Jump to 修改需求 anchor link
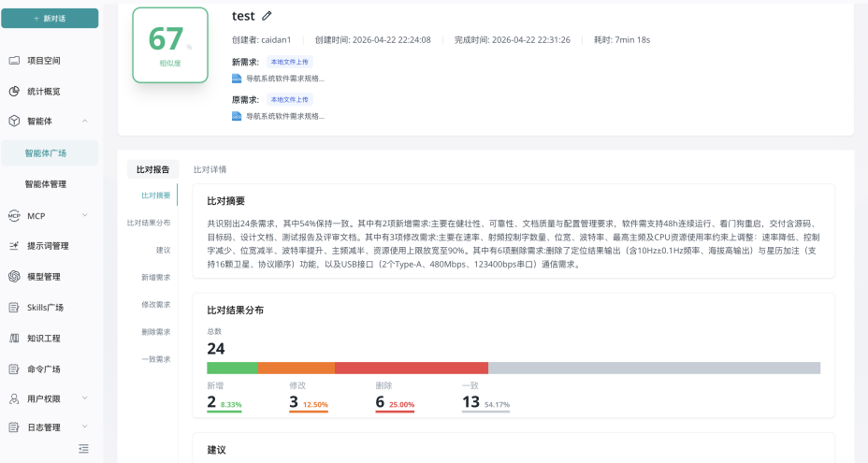Viewport: 868px width, 463px height. (155, 305)
